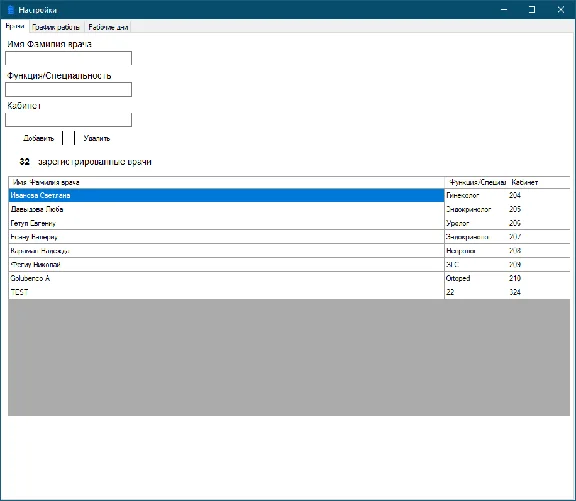Click the Добавить button
This screenshot has width=576, height=501.
point(38,138)
